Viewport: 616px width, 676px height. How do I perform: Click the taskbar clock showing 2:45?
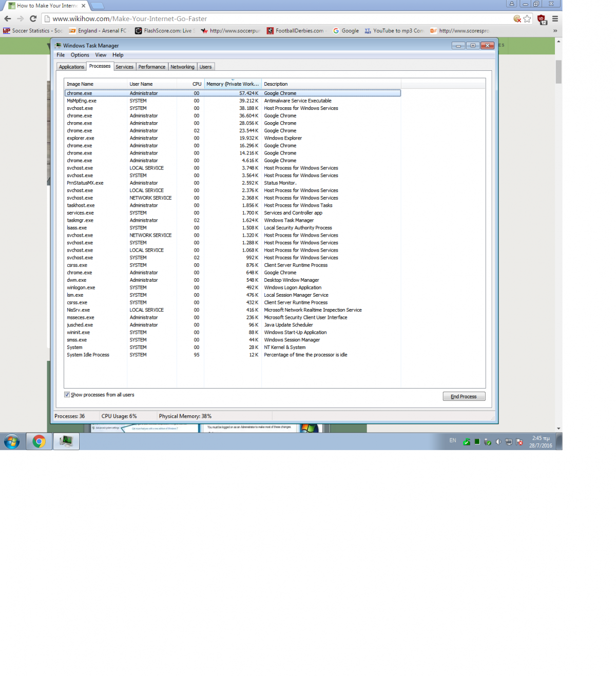[541, 441]
